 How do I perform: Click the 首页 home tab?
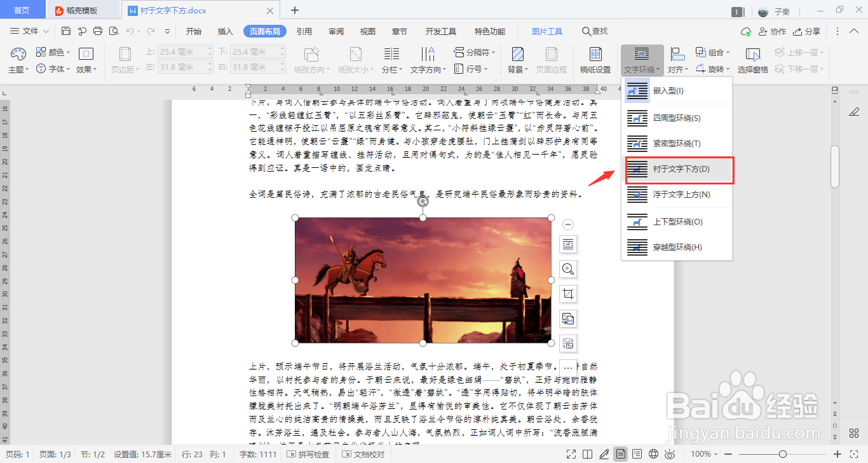click(22, 10)
